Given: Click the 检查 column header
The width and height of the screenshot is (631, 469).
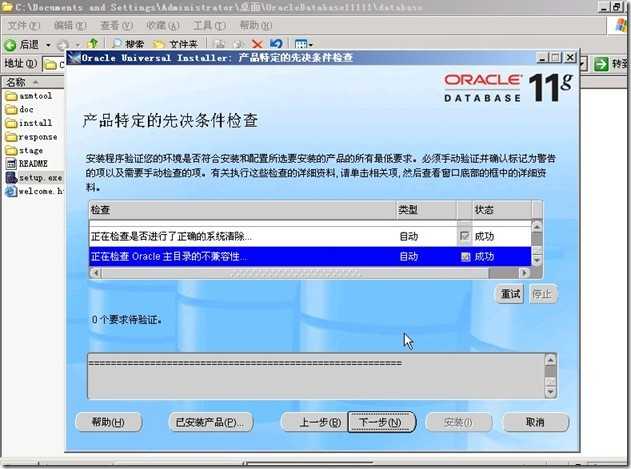Looking at the screenshot, I should pos(242,210).
